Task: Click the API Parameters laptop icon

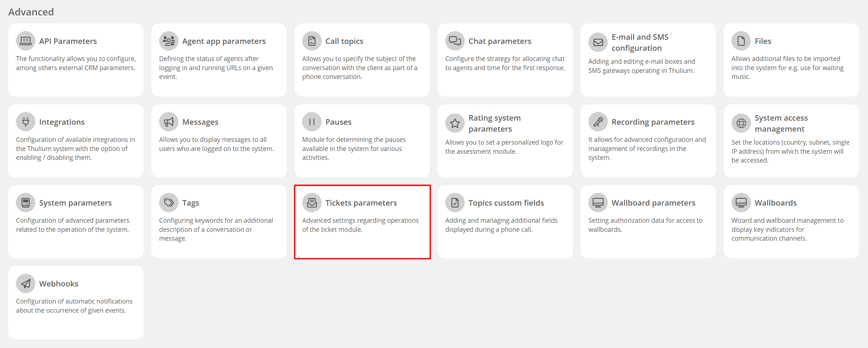Action: [x=26, y=41]
